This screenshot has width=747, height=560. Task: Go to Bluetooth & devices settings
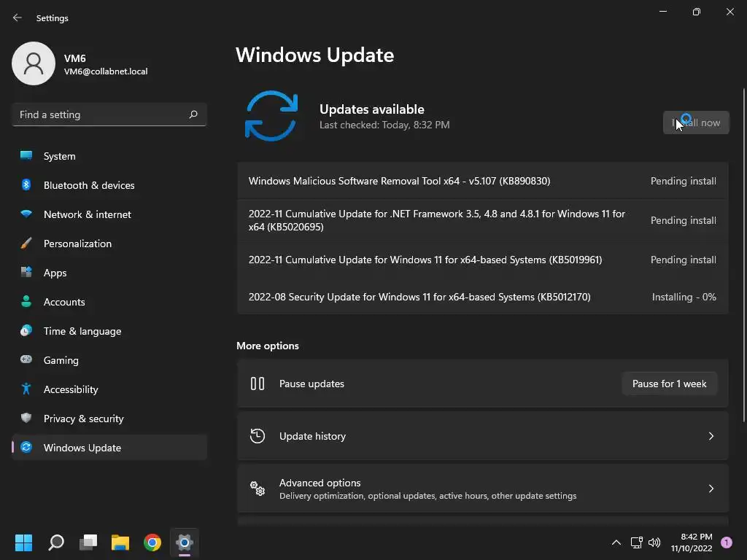coord(109,184)
